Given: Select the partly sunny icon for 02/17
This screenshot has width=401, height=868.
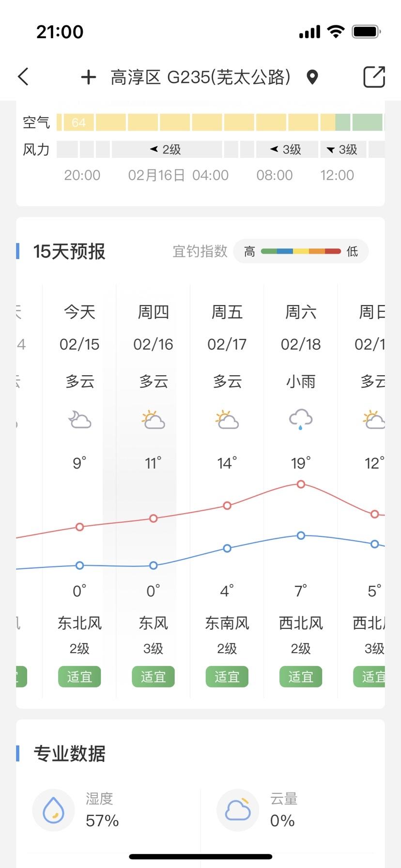Looking at the screenshot, I should point(227,419).
